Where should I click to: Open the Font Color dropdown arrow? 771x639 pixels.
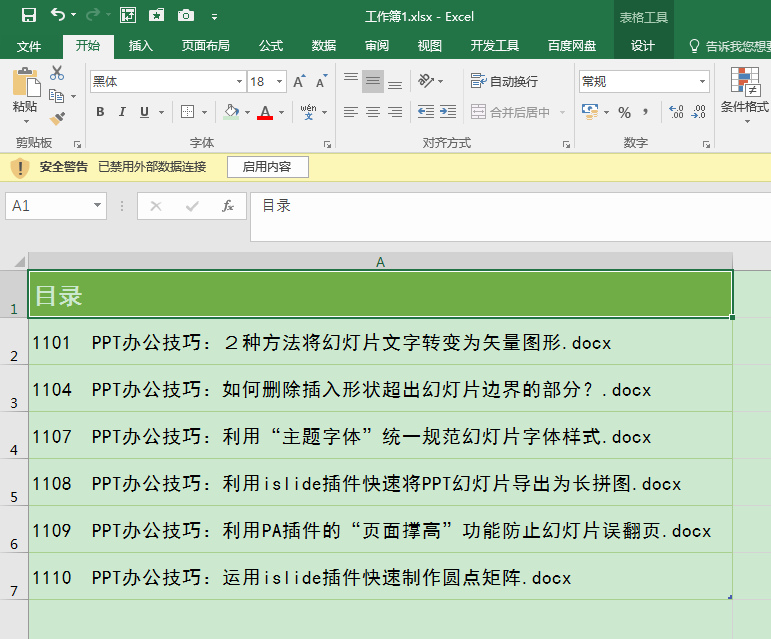[281, 113]
